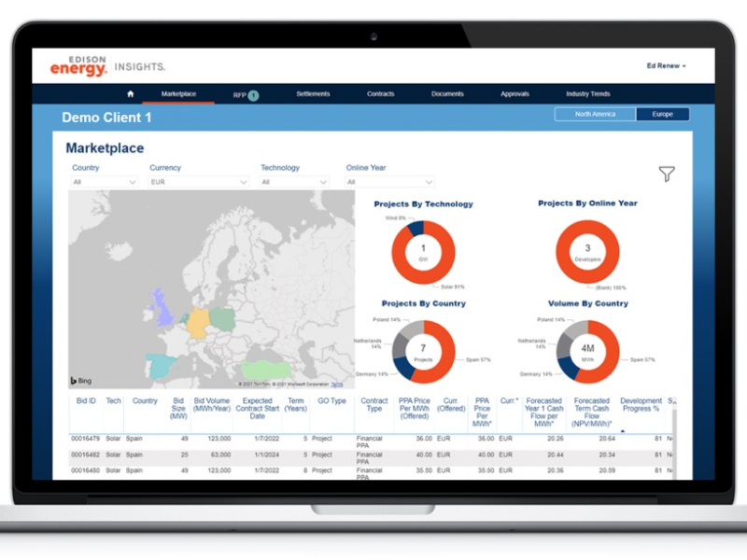Click the Terms link below the map
Image resolution: width=747 pixels, height=560 pixels.
(337, 385)
